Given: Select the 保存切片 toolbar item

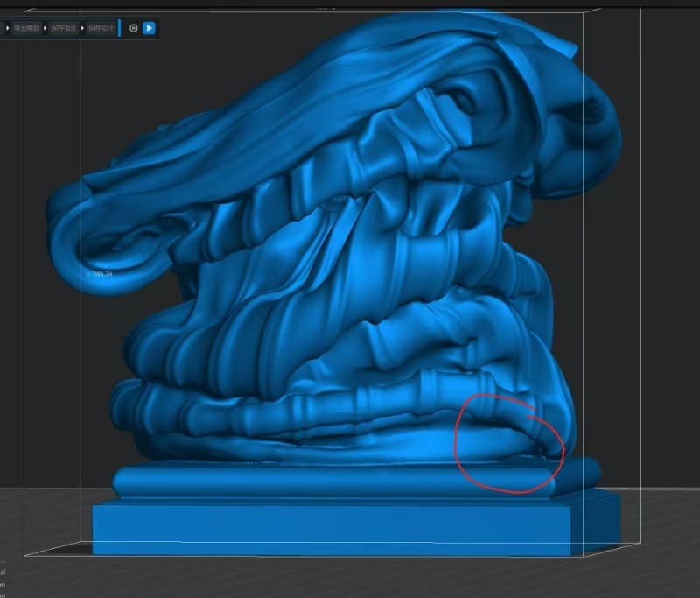Looking at the screenshot, I should click(x=101, y=28).
